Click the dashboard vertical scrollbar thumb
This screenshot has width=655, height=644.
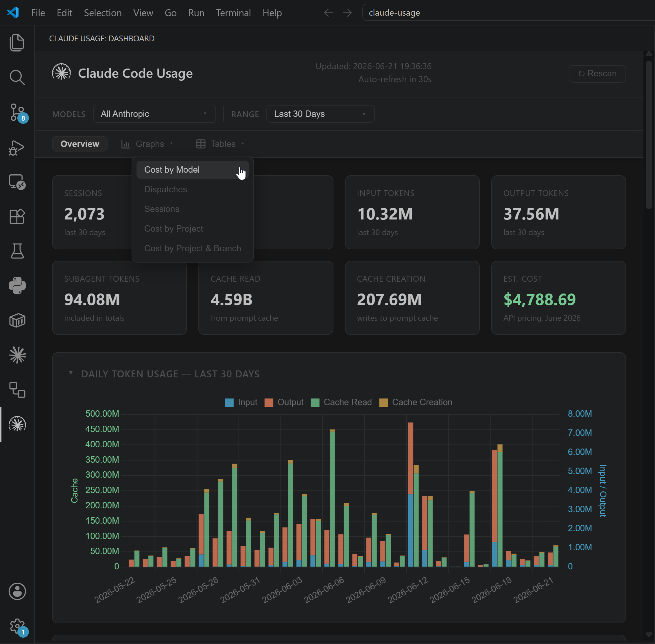pos(648,135)
